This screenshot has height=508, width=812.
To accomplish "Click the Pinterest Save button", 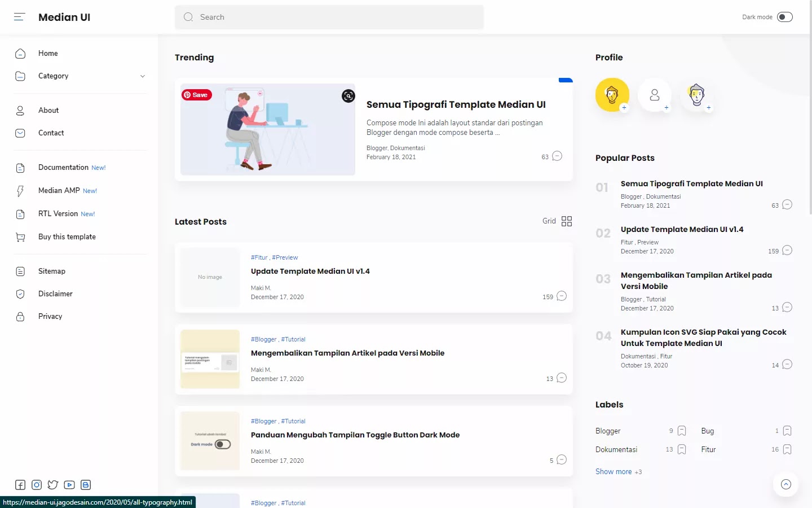I will tap(196, 95).
